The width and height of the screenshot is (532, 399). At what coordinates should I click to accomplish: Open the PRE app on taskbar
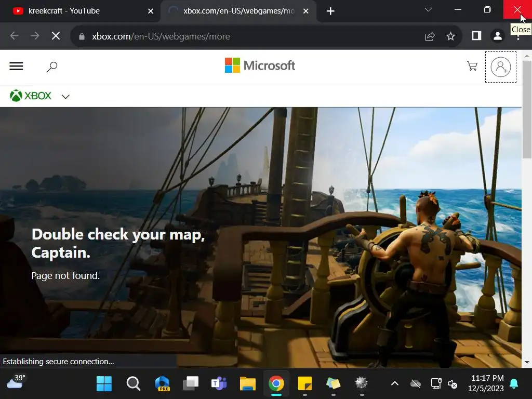pos(162,384)
